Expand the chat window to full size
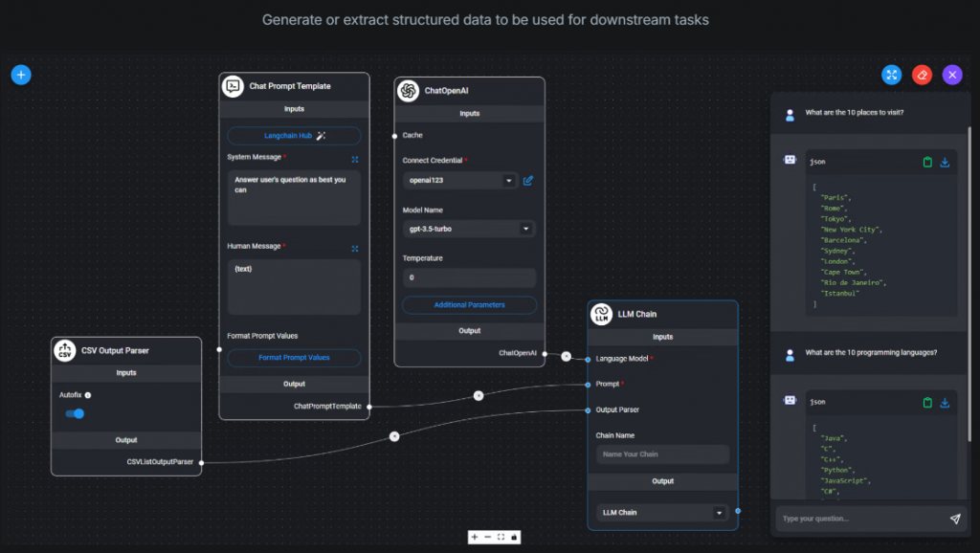The image size is (980, 553). click(x=891, y=75)
